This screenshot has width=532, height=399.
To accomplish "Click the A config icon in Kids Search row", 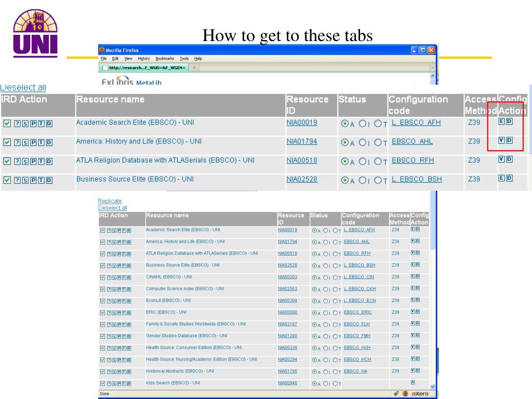I will pos(413,382).
